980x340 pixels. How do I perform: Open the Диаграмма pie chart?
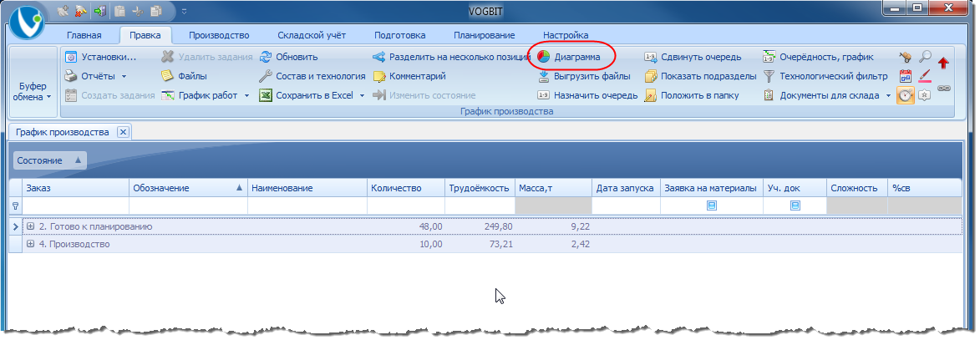pyautogui.click(x=569, y=57)
